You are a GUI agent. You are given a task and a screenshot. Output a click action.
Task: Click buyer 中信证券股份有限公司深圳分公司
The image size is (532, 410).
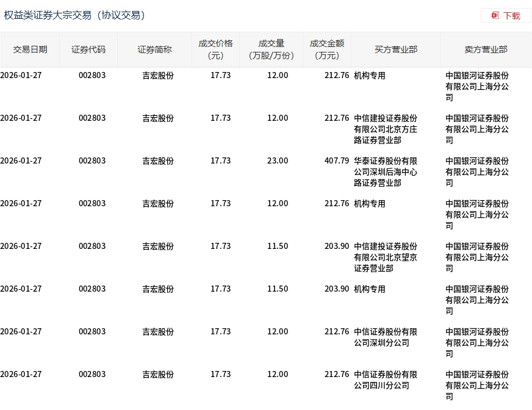click(386, 337)
